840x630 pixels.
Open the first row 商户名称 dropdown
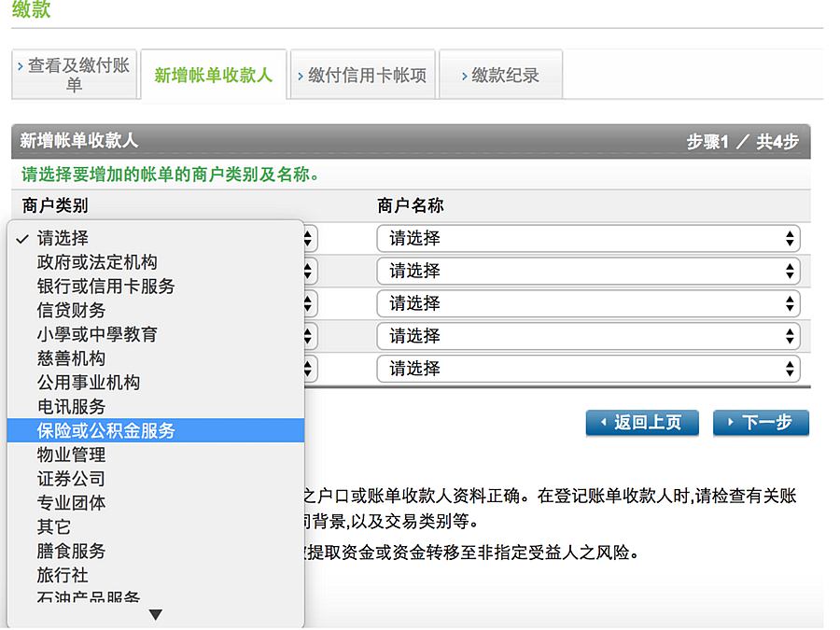588,238
